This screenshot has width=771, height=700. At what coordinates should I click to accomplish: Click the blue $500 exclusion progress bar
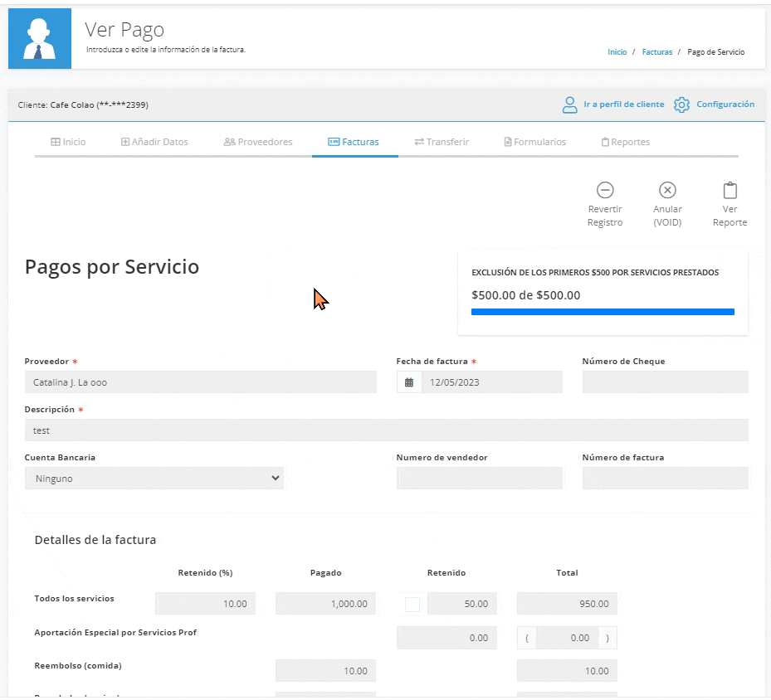point(603,312)
